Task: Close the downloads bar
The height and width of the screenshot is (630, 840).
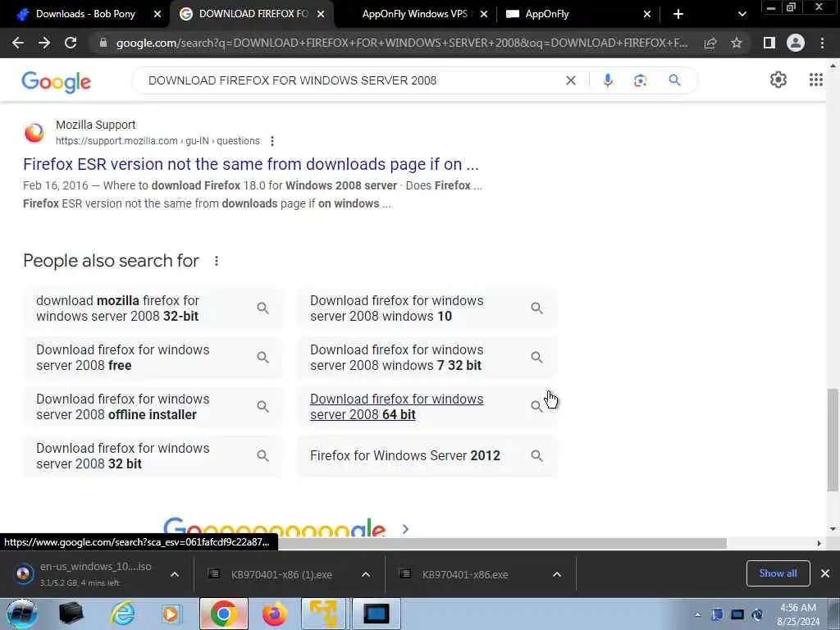Action: point(825,573)
